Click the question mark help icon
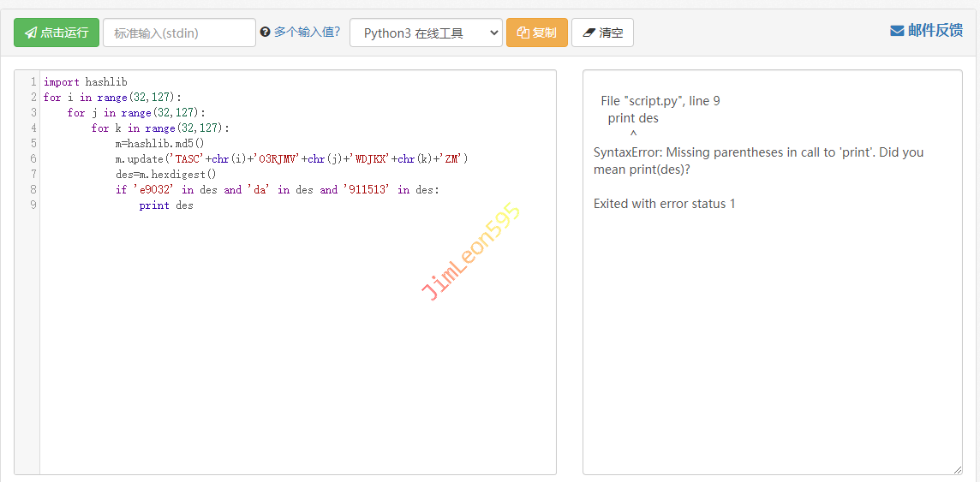Screen dimensions: 980x482 pyautogui.click(x=265, y=33)
